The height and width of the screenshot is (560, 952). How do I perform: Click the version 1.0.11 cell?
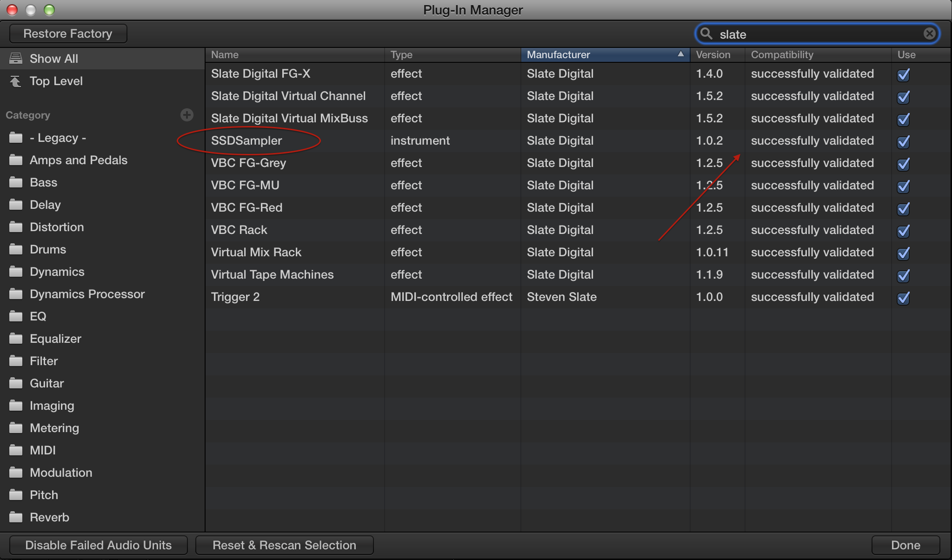click(712, 252)
